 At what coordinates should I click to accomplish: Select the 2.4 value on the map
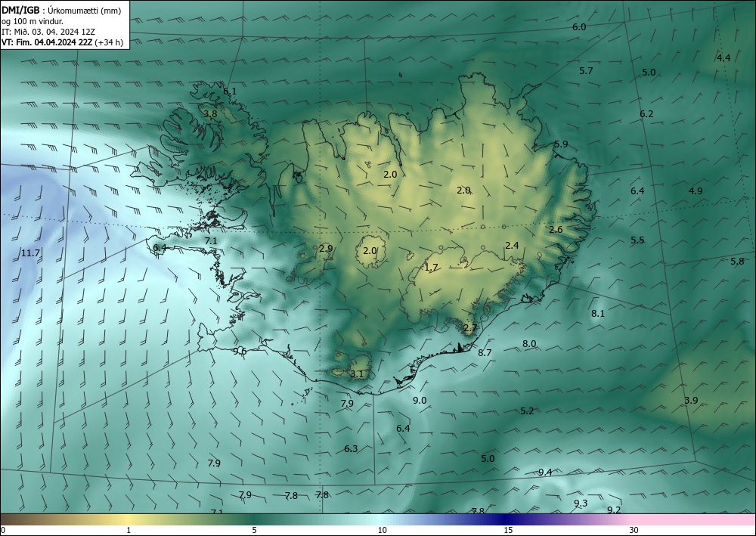click(x=512, y=246)
